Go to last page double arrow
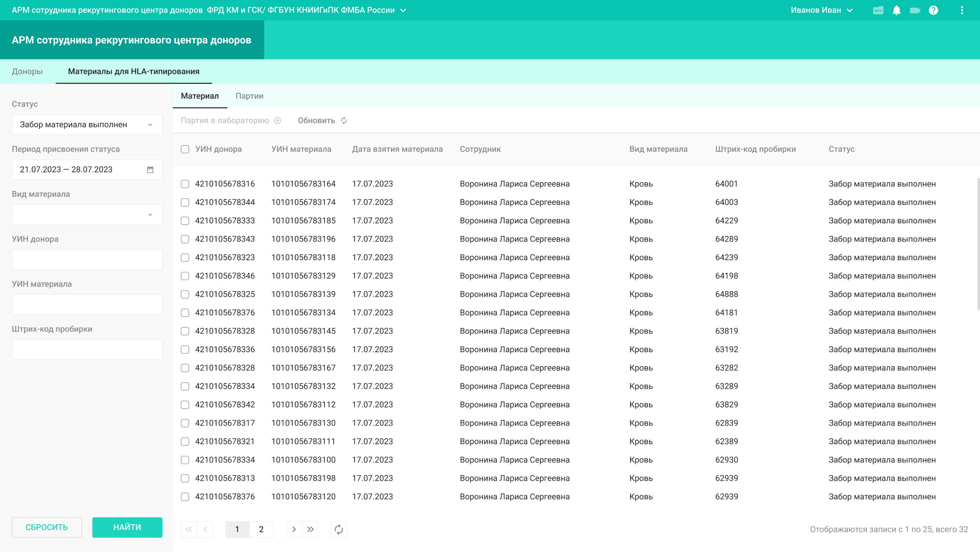Image resolution: width=980 pixels, height=552 pixels. 310,529
